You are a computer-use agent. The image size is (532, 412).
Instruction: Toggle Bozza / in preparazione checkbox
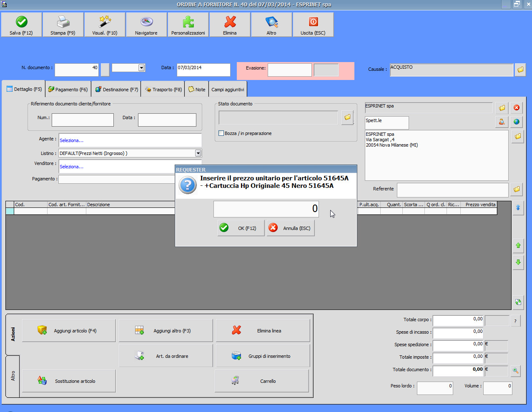point(221,133)
